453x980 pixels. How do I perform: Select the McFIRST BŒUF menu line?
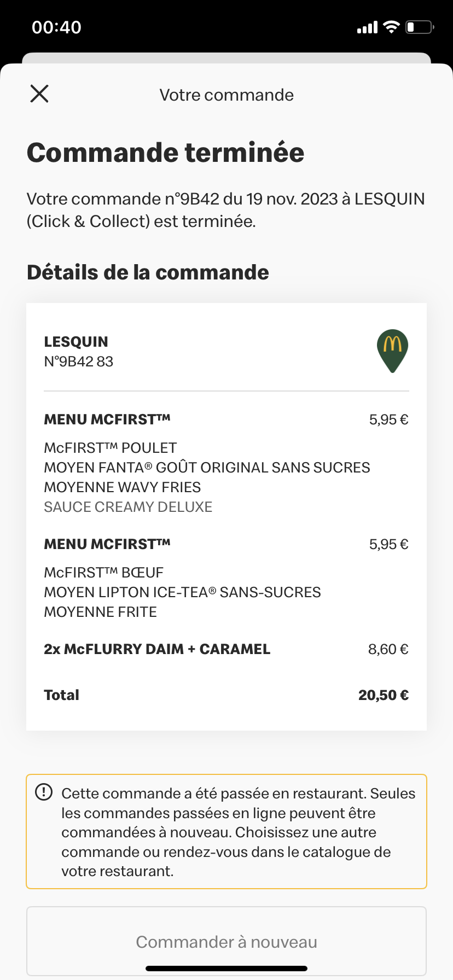[104, 573]
